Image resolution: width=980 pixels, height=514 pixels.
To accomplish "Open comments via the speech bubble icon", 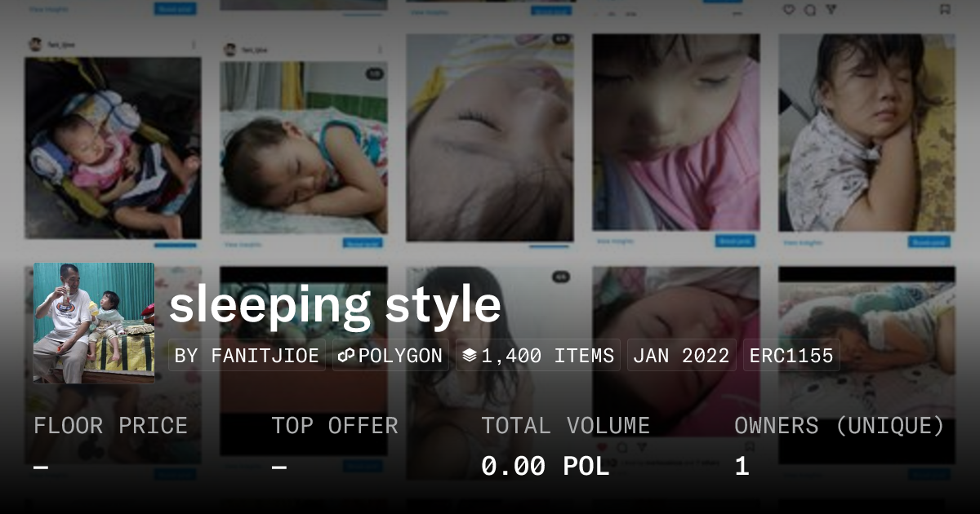I will [811, 10].
